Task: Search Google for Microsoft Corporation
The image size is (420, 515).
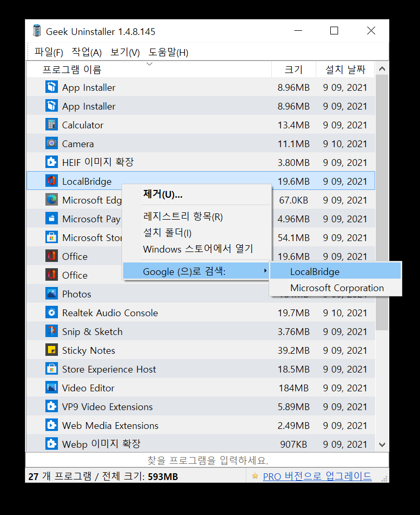Action: click(335, 288)
